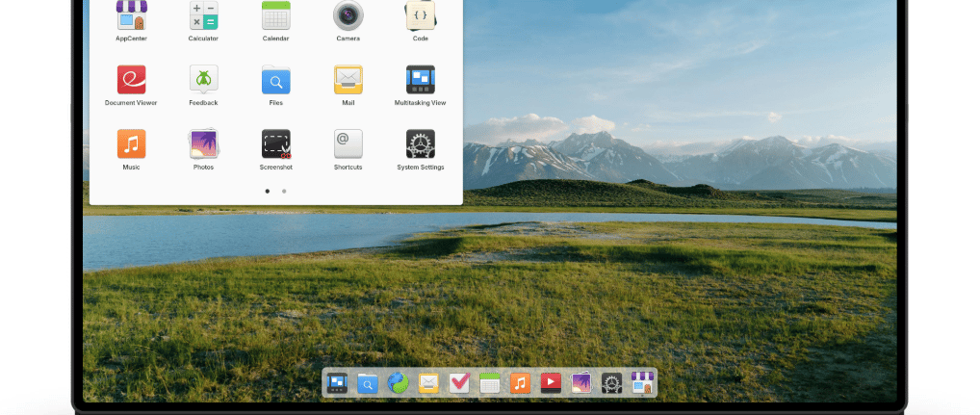Switch to the second page dot

pos(284,192)
